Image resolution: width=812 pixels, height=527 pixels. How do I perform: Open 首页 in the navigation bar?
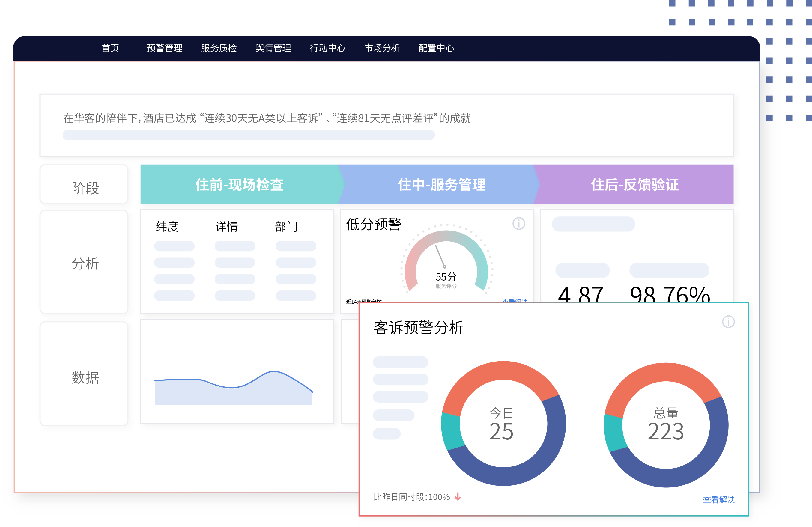tap(110, 48)
